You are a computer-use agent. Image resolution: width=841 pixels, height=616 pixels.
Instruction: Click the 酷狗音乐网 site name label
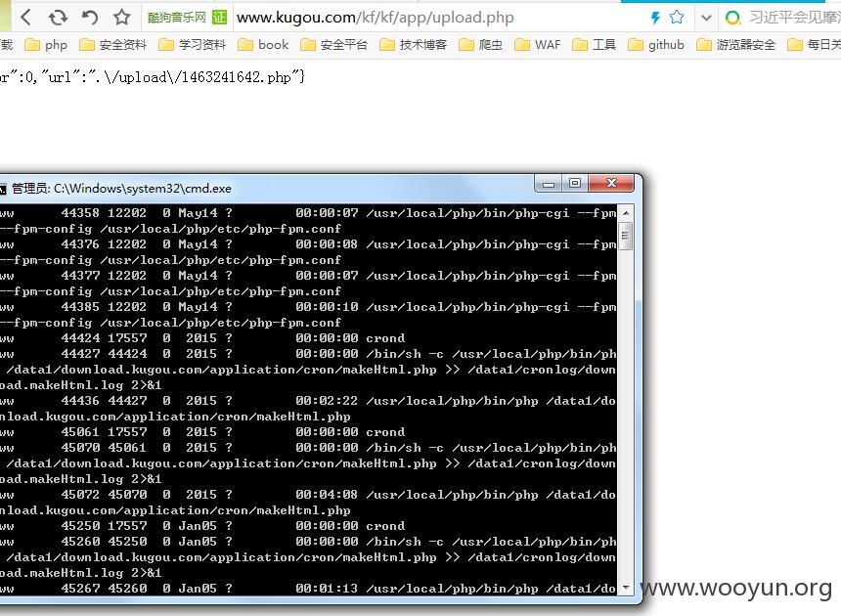click(177, 18)
